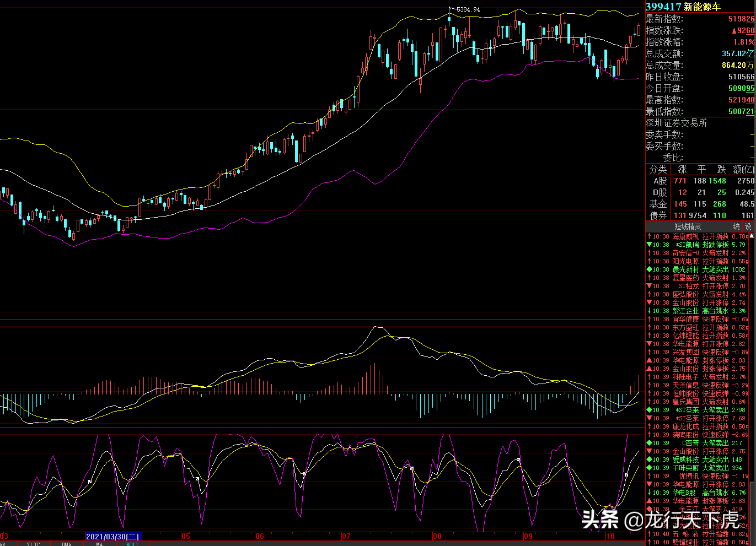Open the 宜华健康 快速反弹 alert row
The width and height of the screenshot is (756, 546).
(x=698, y=319)
